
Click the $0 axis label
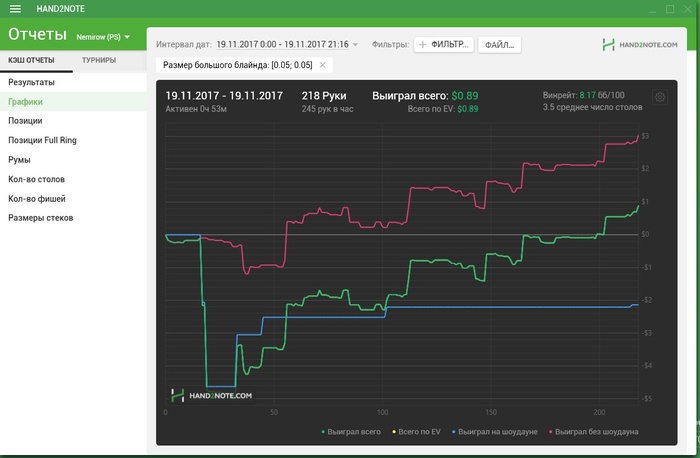[645, 234]
